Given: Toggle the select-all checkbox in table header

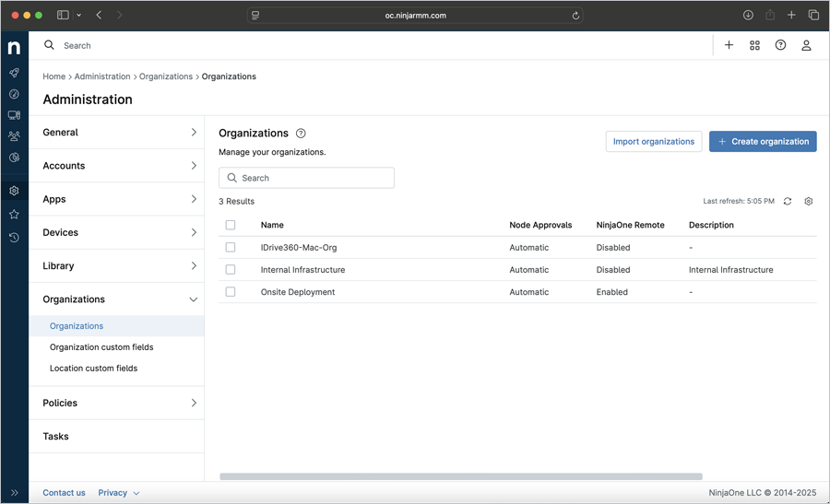Looking at the screenshot, I should [231, 225].
